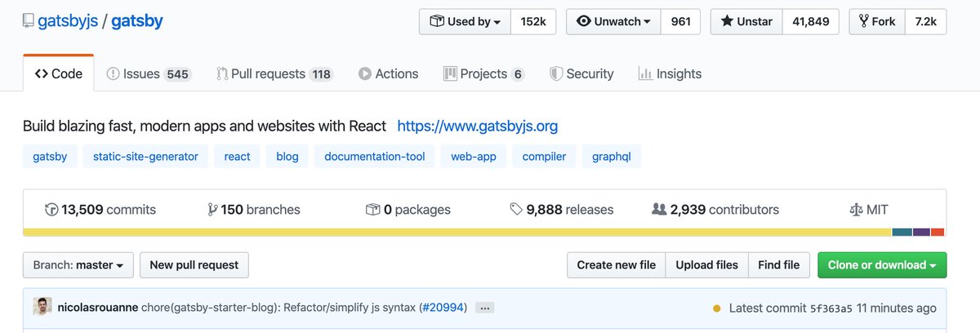View the 150 branches list

[254, 210]
